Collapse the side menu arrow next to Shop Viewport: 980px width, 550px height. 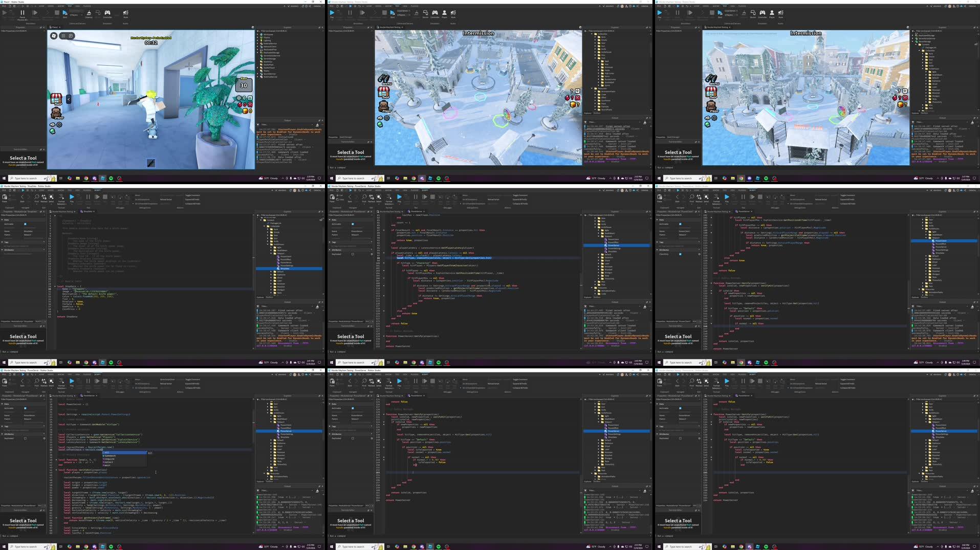[69, 99]
